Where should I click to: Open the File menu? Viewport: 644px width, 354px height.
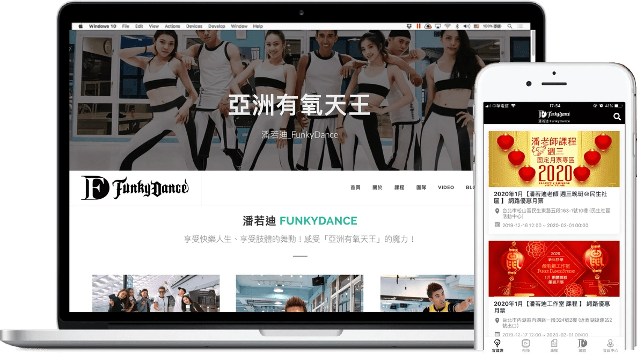[x=126, y=26]
